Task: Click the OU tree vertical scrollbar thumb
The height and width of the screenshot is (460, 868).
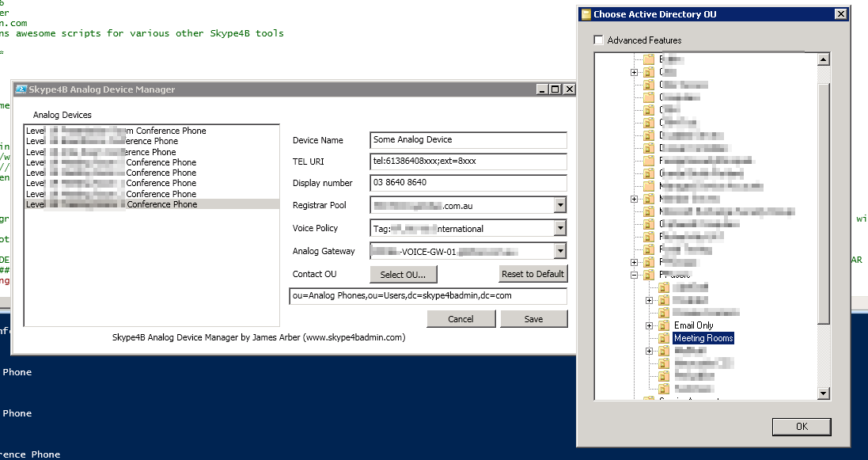Action: click(x=824, y=203)
